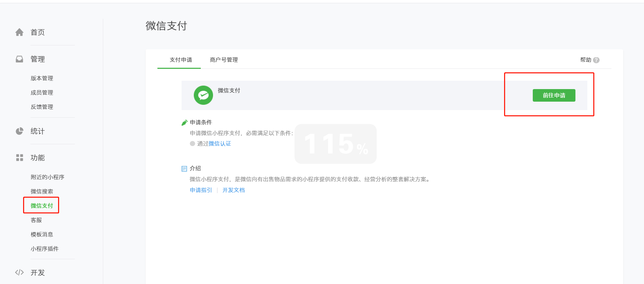Click the code brackets icon beside 开发
The height and width of the screenshot is (284, 644).
pos(20,272)
